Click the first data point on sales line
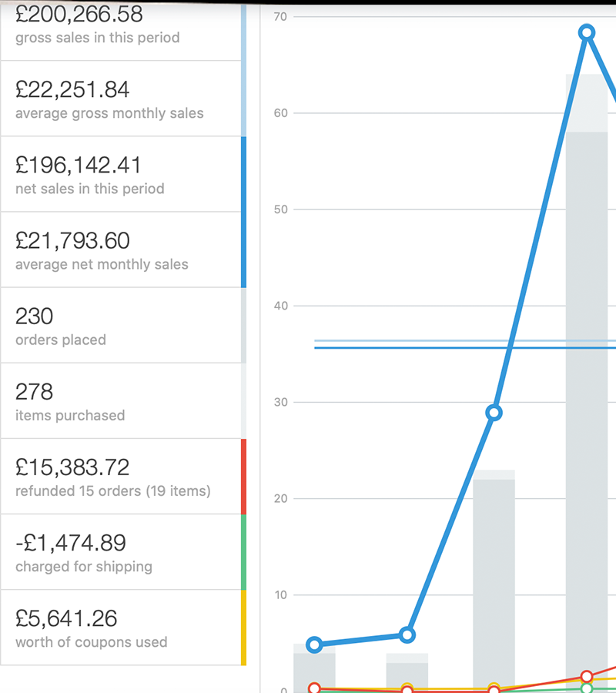616x693 pixels. pos(315,644)
